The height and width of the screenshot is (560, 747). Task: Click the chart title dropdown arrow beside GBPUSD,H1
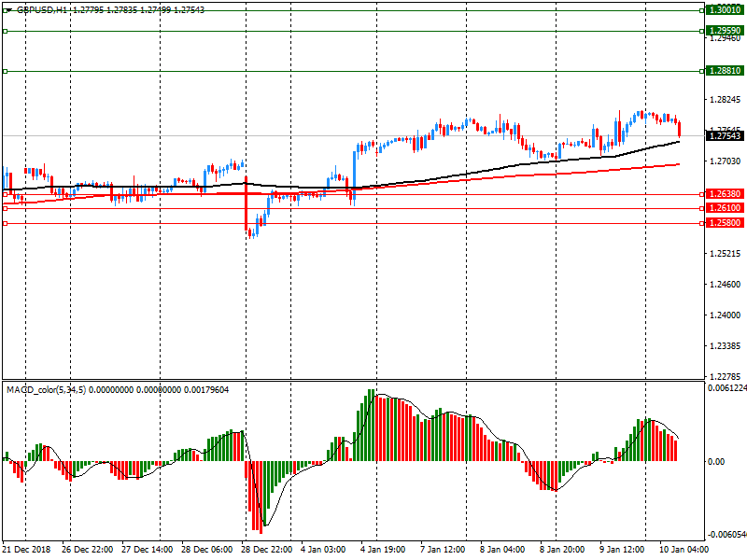(x=7, y=9)
